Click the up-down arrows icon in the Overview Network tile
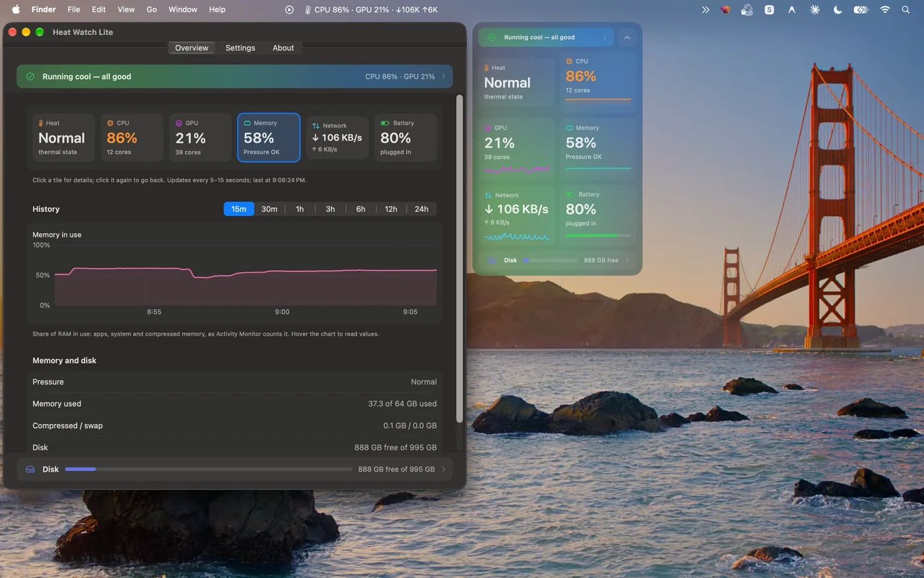Image resolution: width=924 pixels, height=578 pixels. click(x=315, y=126)
